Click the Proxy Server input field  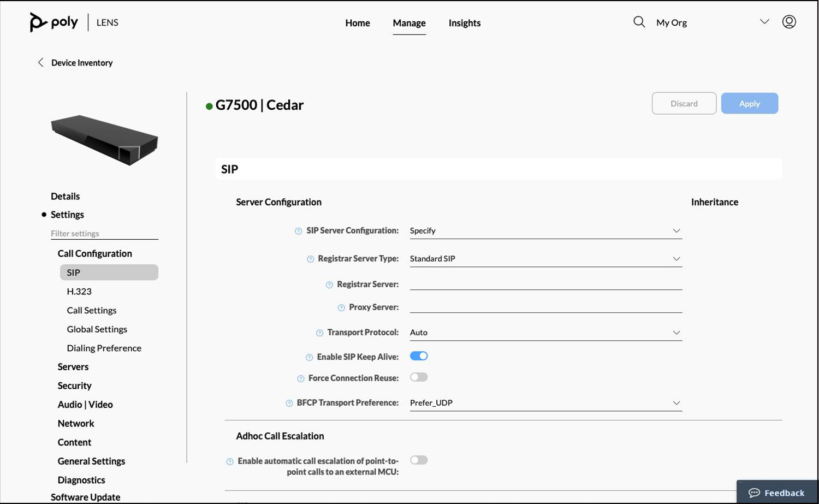click(546, 306)
